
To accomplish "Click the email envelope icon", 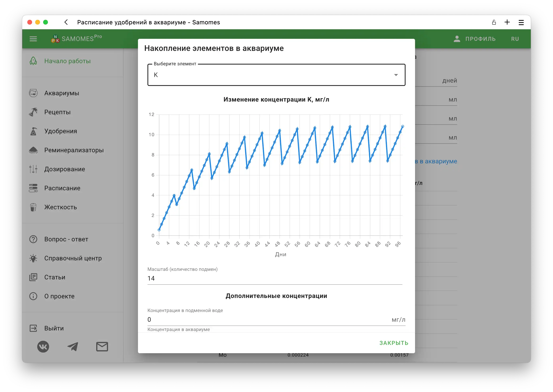I will coord(102,347).
